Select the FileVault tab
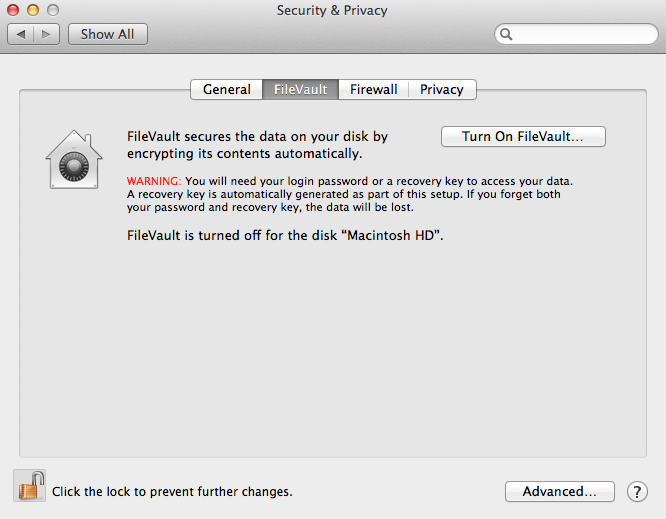This screenshot has width=666, height=519. [301, 89]
